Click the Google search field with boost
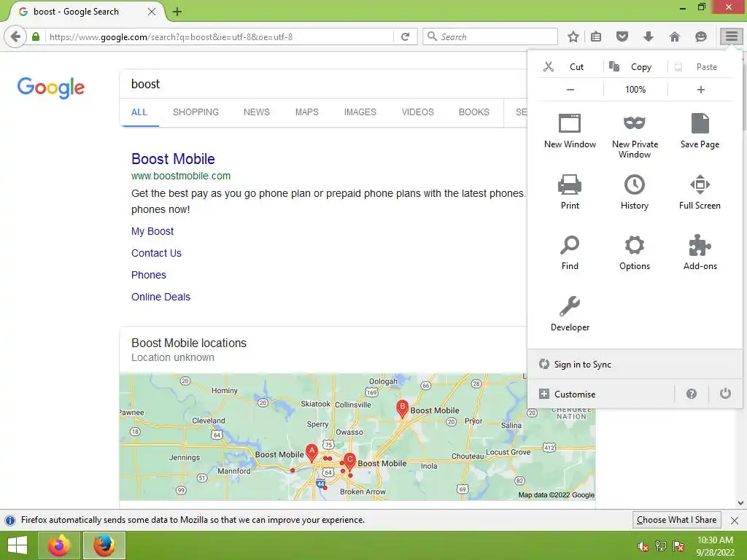747x560 pixels. click(324, 84)
